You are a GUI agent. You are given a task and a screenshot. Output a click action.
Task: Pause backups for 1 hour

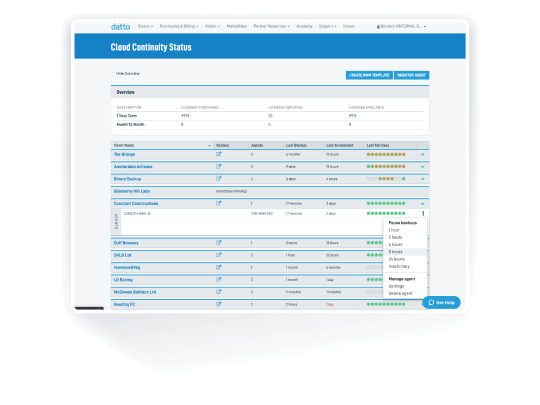click(x=394, y=230)
